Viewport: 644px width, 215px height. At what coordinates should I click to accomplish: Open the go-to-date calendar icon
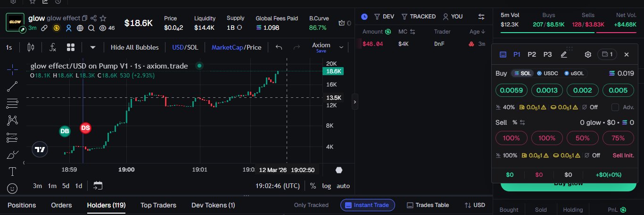click(98, 185)
